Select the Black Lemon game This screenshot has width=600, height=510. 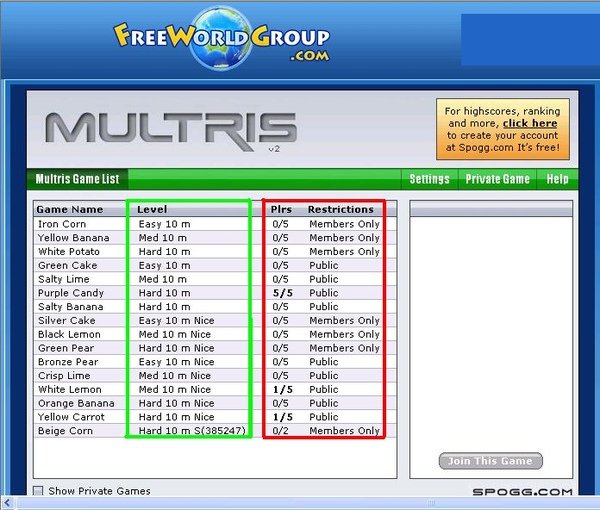tap(215, 334)
